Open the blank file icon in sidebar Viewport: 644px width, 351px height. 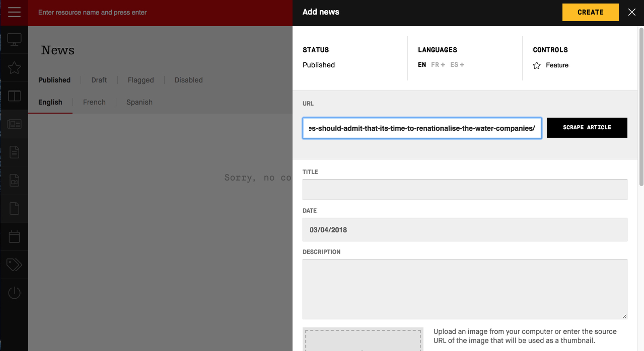[x=14, y=208]
